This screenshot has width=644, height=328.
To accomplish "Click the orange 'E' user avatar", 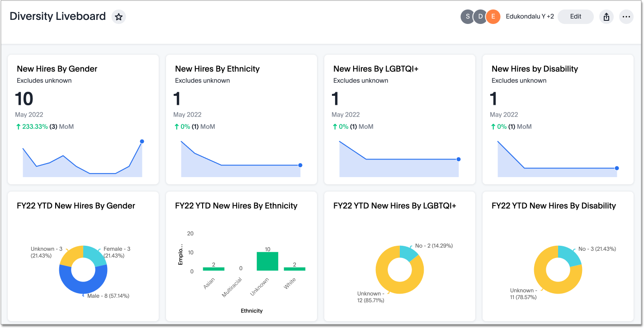I will coord(493,17).
